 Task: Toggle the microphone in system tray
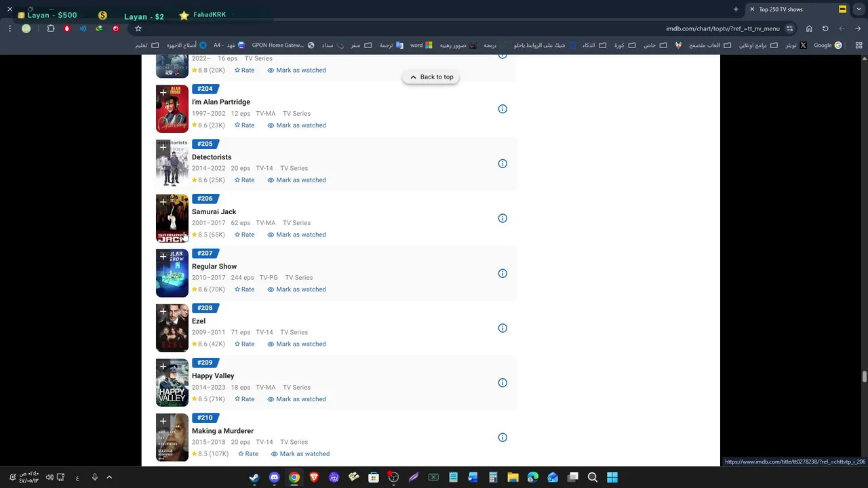click(95, 477)
